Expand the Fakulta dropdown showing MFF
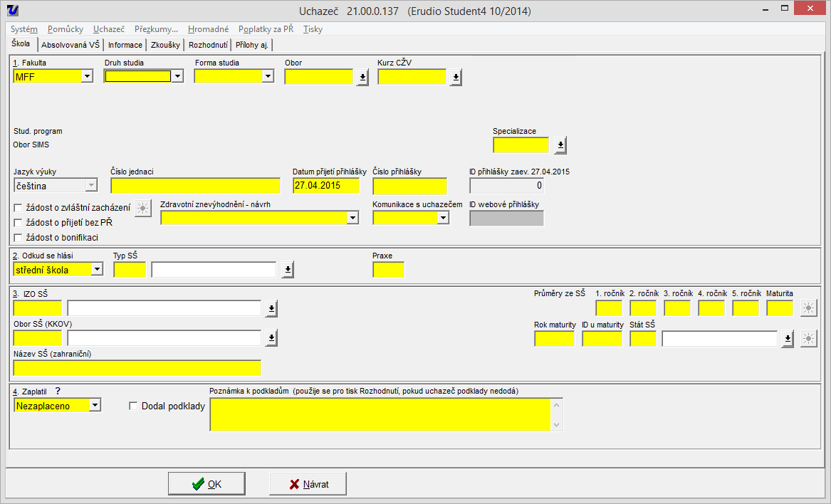Screen dimensions: 831x504 coord(87,76)
